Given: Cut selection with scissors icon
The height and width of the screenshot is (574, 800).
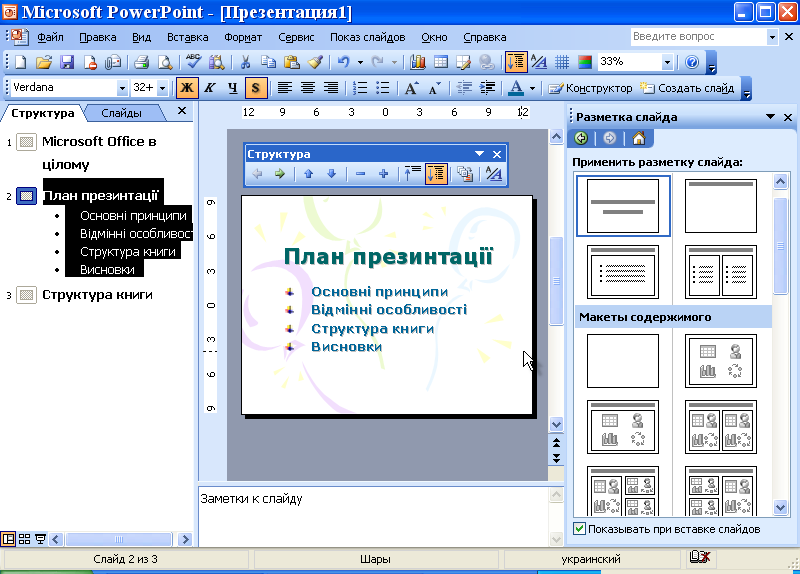Looking at the screenshot, I should coord(245,62).
